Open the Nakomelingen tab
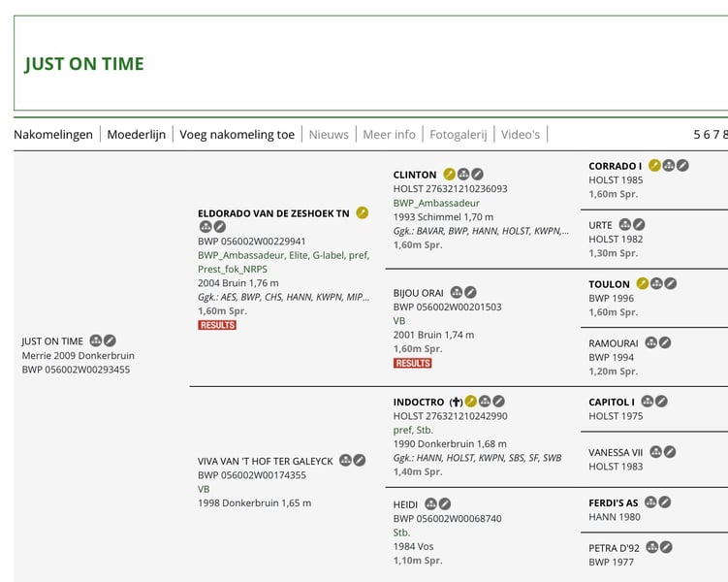 tap(53, 135)
